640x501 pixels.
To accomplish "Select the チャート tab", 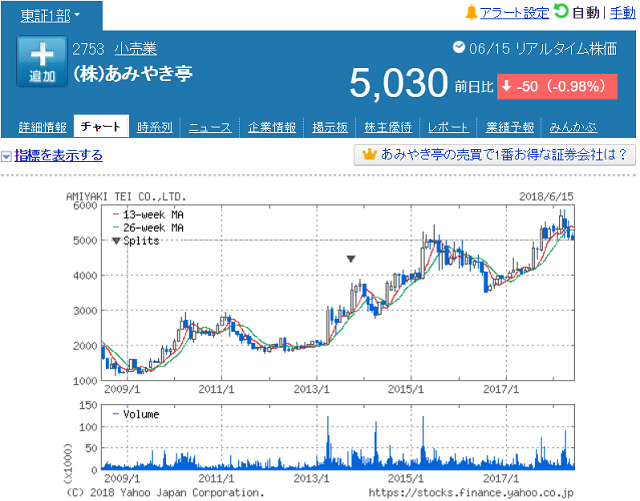I will (101, 126).
